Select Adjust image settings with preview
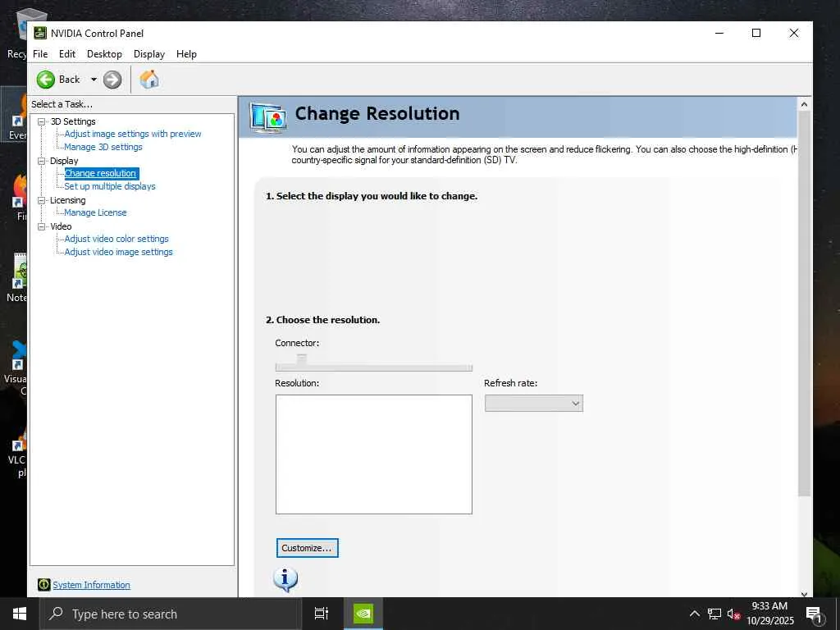The image size is (840, 630). pyautogui.click(x=132, y=134)
